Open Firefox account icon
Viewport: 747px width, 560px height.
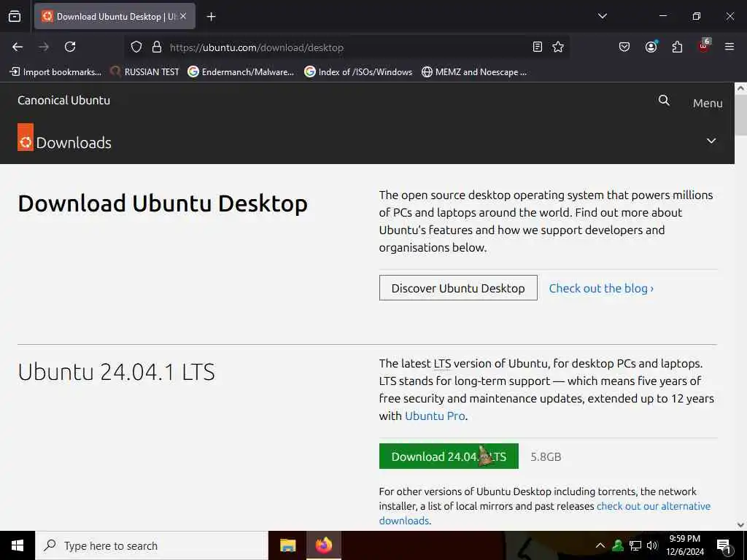click(x=651, y=47)
